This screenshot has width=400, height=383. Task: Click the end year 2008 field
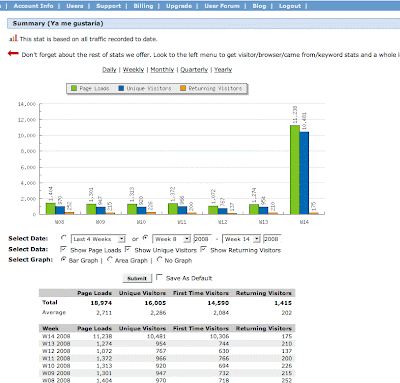tap(272, 239)
